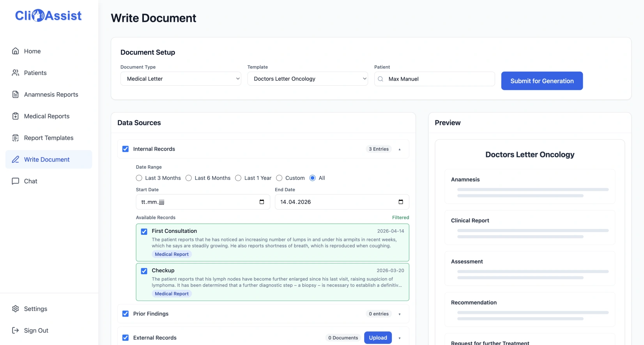Screen dimensions: 644x345
Task: Click the Chat speech bubble icon
Action: [x=16, y=181]
